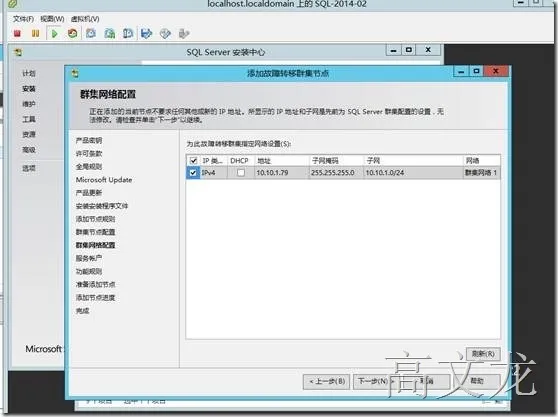Click the arrow send-keys toolbar icon
558x417 pixels.
point(146,34)
